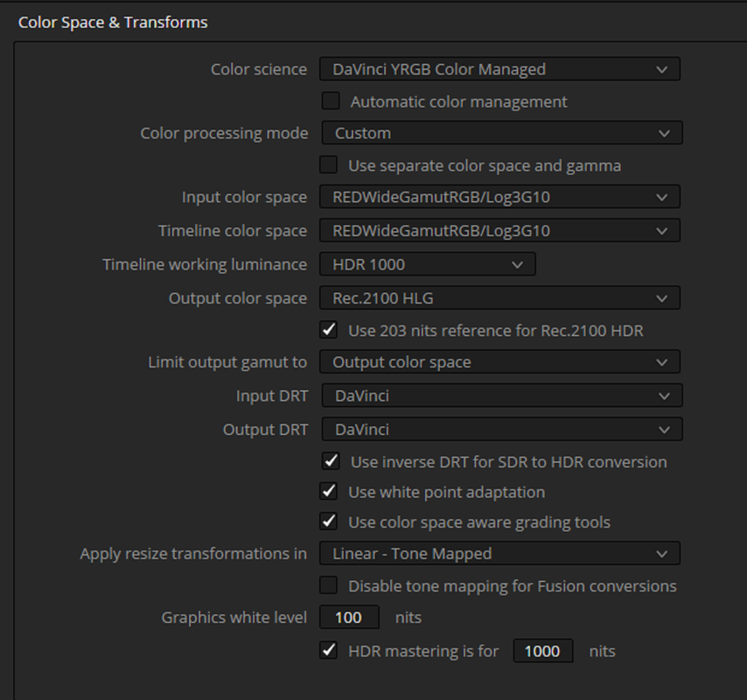Screen dimensions: 747x700
Task: Enable Automatic color management checkbox
Action: pyautogui.click(x=331, y=101)
